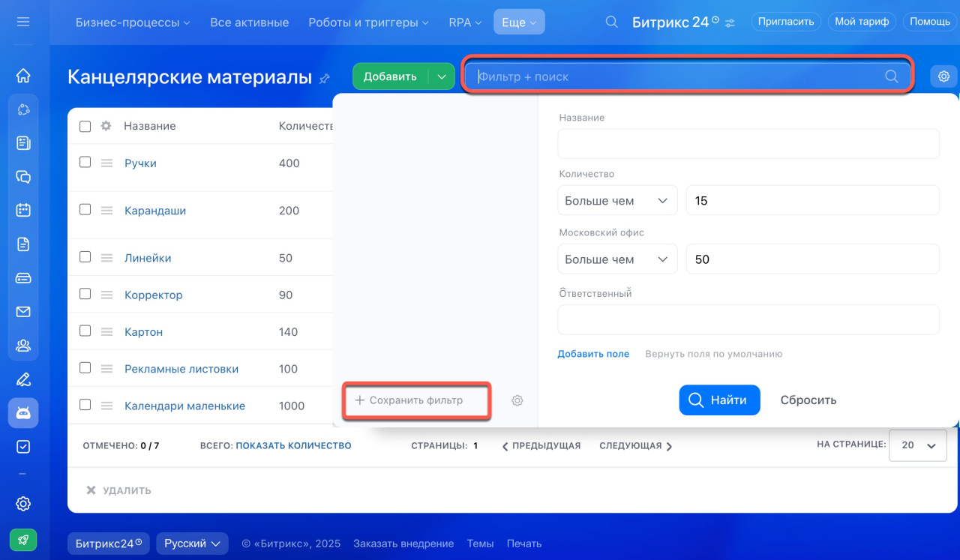Open the employees people icon in sidebar
Screen dimensions: 960x560
23,346
